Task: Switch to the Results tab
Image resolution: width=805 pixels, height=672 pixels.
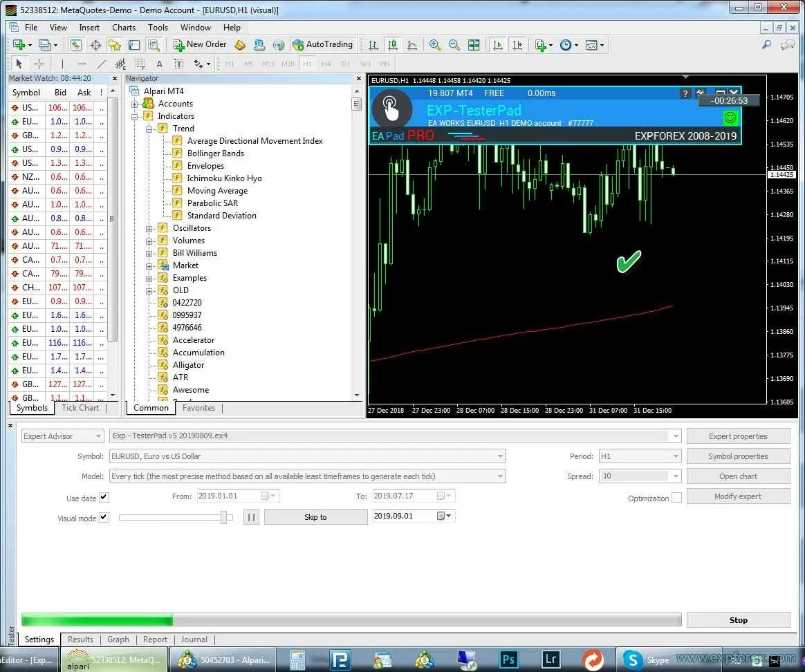Action: (x=81, y=639)
